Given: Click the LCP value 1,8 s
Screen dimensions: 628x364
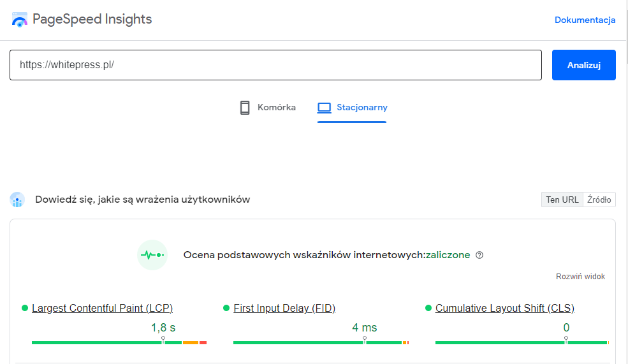Looking at the screenshot, I should 163,328.
